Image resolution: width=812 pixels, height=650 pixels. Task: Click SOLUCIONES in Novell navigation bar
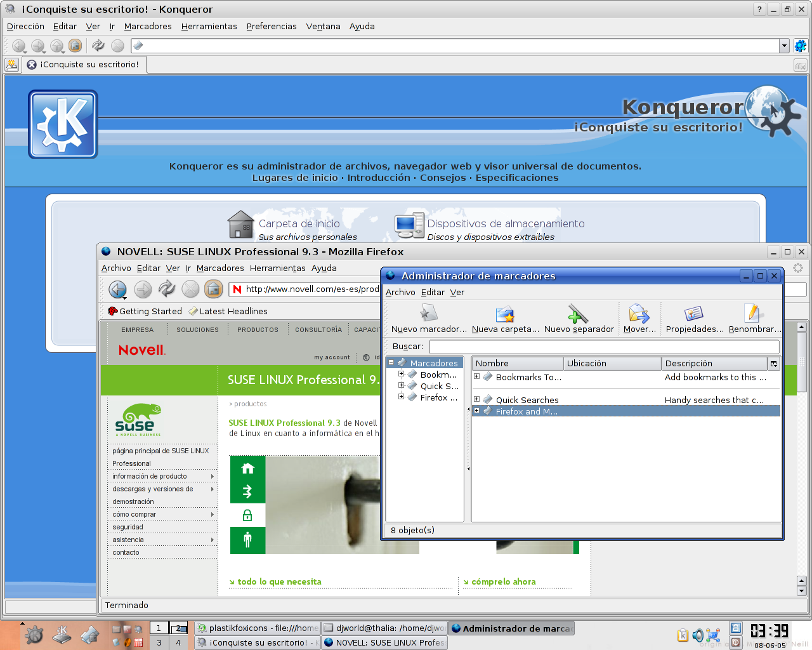tap(197, 329)
